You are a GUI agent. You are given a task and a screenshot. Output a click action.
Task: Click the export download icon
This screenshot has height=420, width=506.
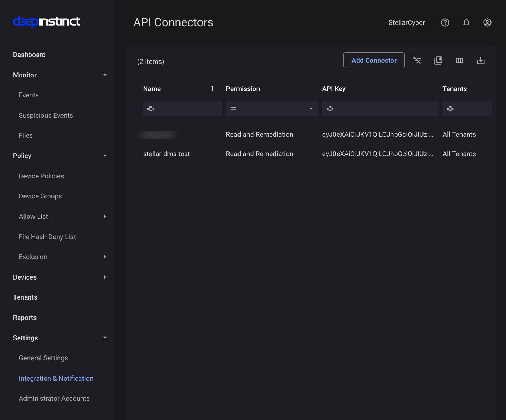pyautogui.click(x=480, y=60)
